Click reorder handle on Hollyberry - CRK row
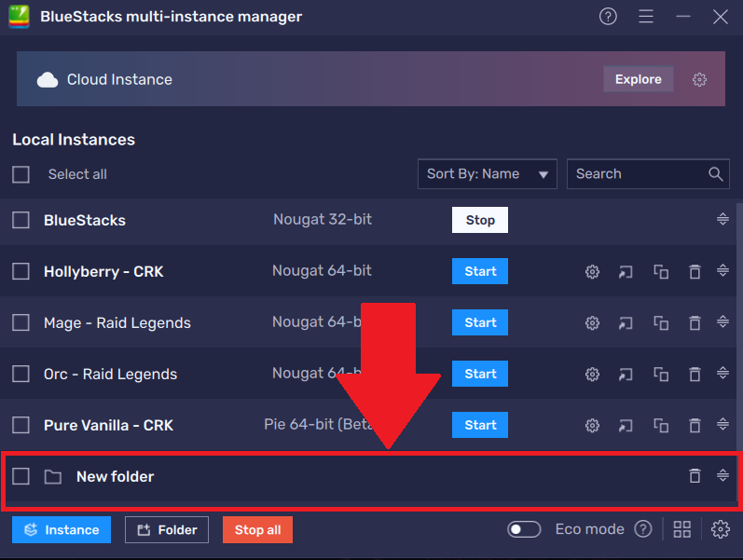The image size is (743, 560). pos(722,270)
